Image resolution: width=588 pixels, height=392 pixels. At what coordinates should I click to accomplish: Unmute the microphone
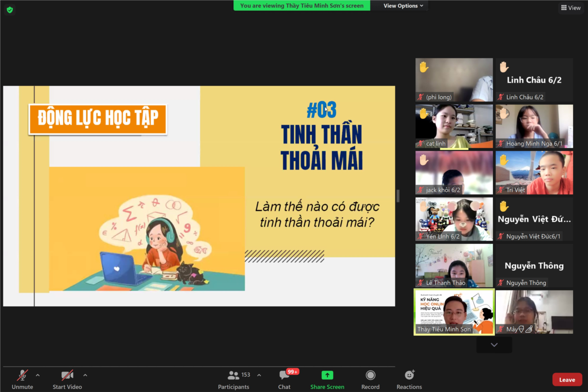pos(22,375)
